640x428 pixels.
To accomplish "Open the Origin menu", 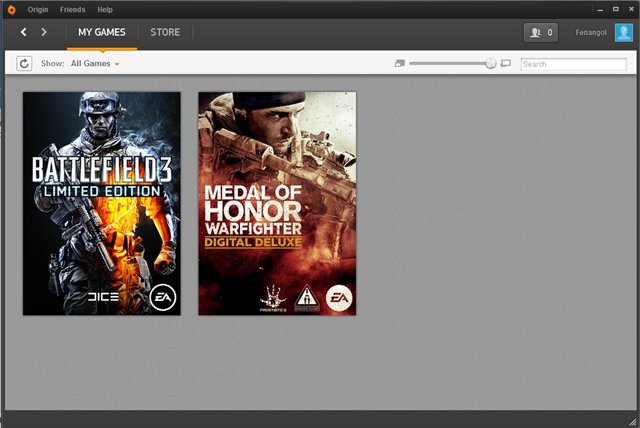I will (x=38, y=10).
